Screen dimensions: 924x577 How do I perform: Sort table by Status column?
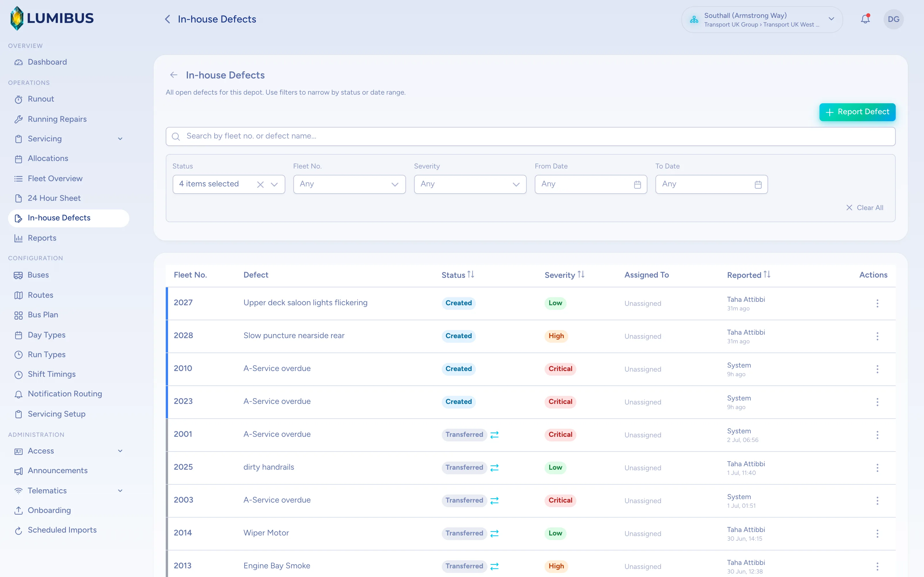[x=458, y=275]
